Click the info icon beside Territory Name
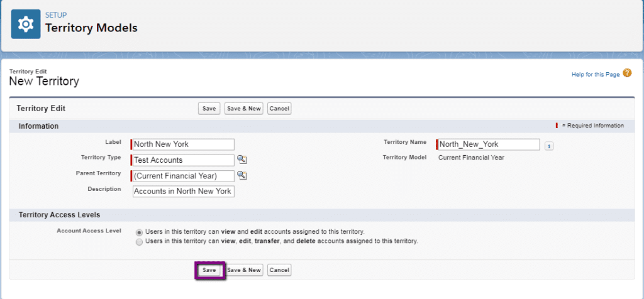Screen dimensions: 644x299 [549, 146]
